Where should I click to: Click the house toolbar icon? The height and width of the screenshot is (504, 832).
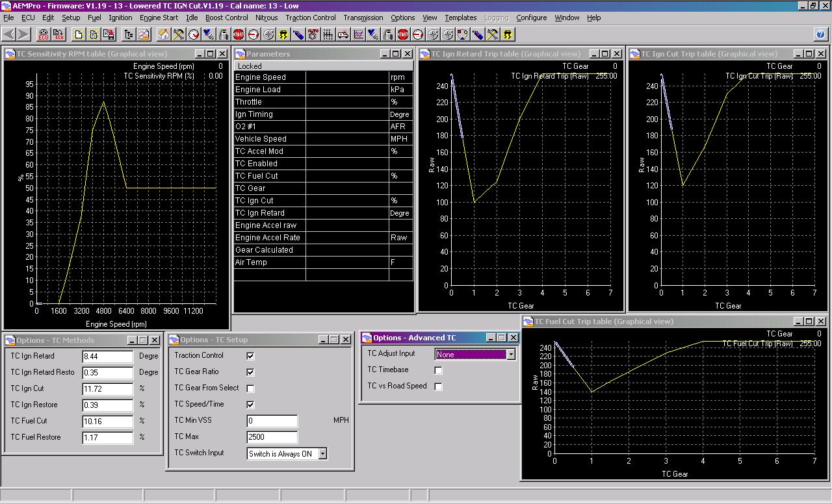(163, 34)
